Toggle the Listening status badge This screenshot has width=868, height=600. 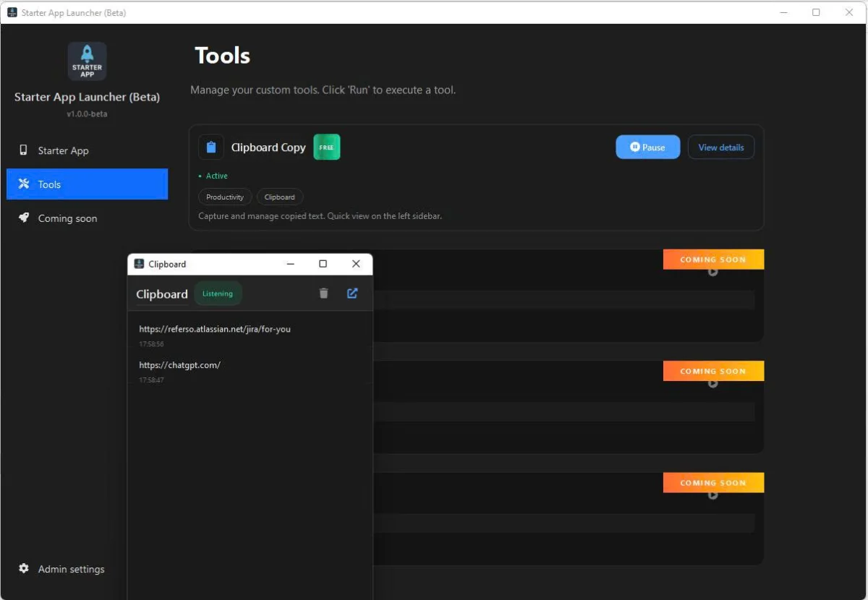218,293
